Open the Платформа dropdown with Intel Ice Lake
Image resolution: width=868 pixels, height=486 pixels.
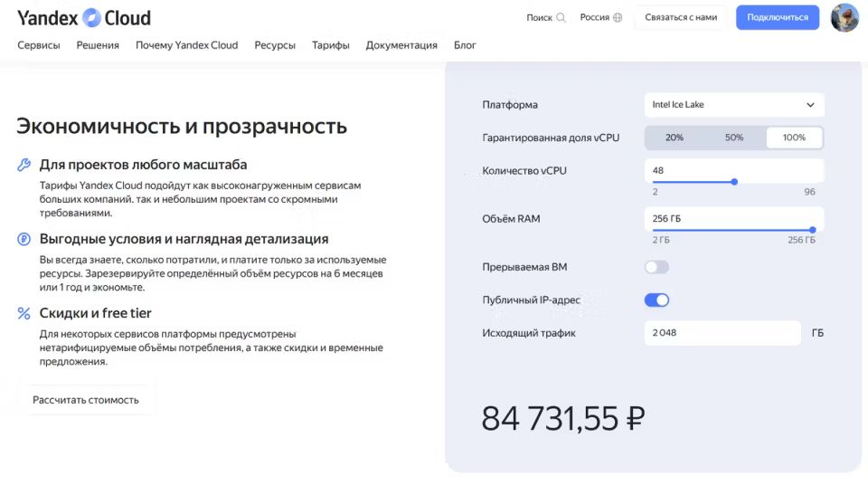tap(733, 105)
